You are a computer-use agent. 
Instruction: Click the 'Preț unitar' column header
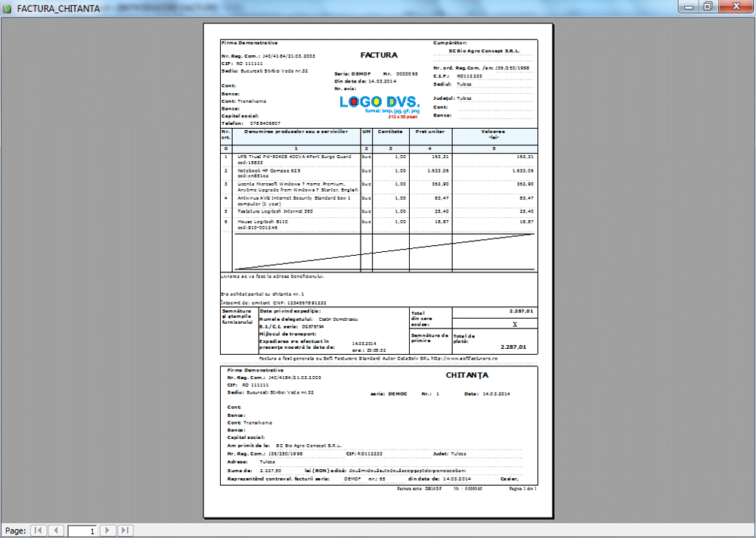pos(429,131)
